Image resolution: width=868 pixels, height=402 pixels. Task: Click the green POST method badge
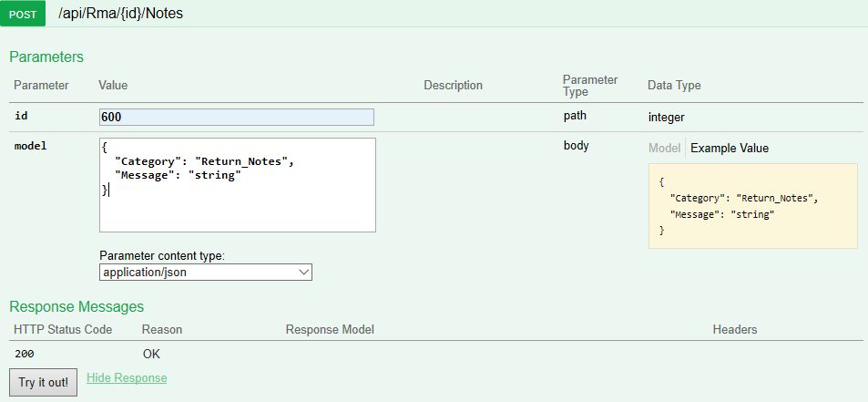click(23, 14)
